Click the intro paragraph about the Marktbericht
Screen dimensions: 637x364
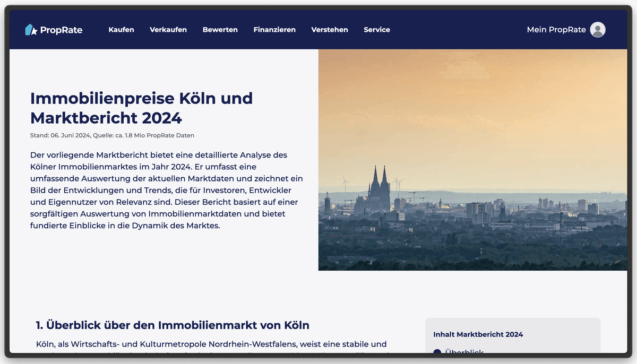coord(166,190)
